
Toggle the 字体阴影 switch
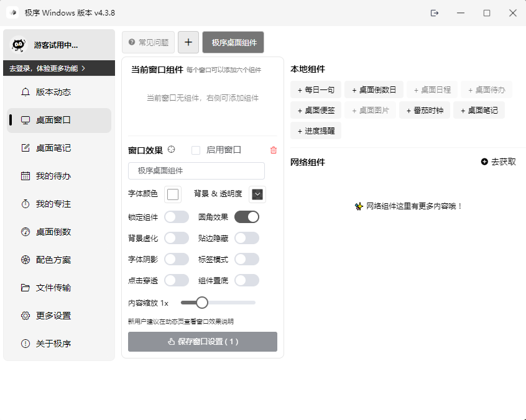click(177, 260)
